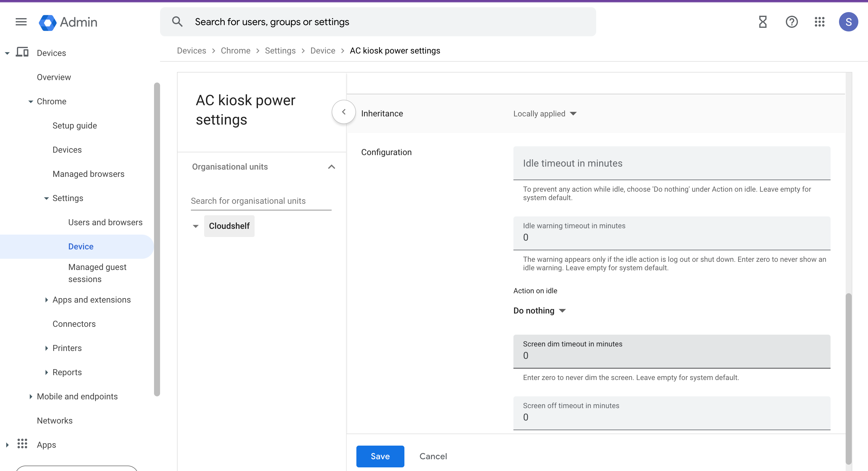Viewport: 868px width, 471px height.
Task: Save the power settings
Action: (x=380, y=456)
